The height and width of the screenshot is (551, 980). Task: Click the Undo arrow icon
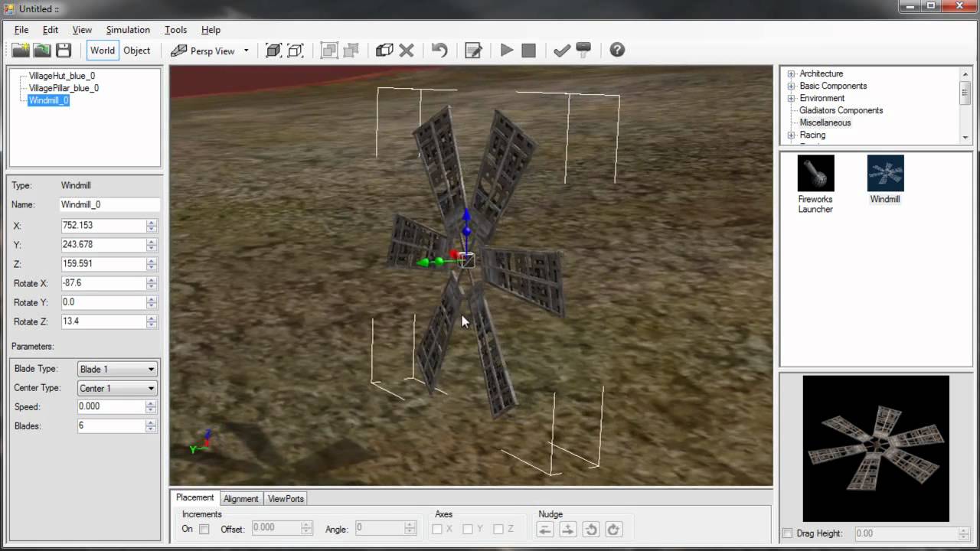[439, 51]
